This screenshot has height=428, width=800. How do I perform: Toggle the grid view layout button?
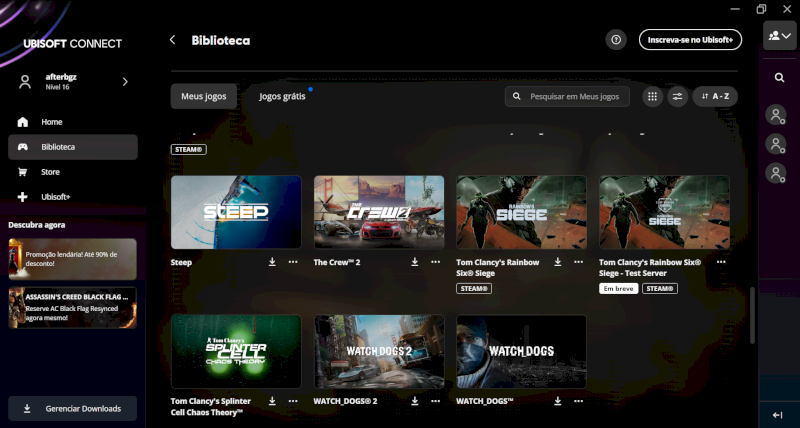click(x=652, y=97)
